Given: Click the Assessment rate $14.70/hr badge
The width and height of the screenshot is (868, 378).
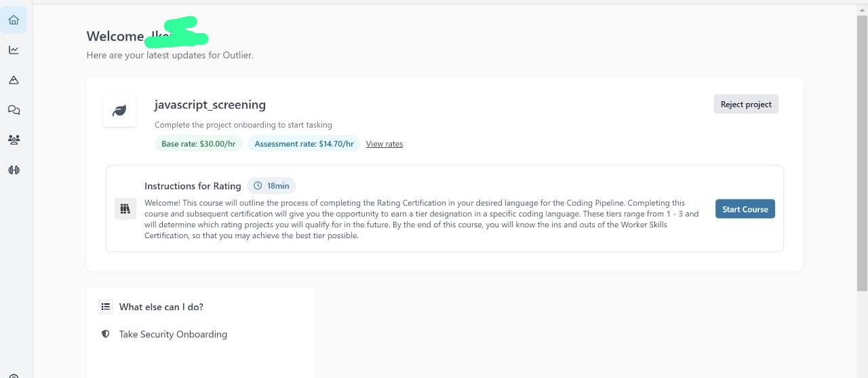Looking at the screenshot, I should point(304,144).
